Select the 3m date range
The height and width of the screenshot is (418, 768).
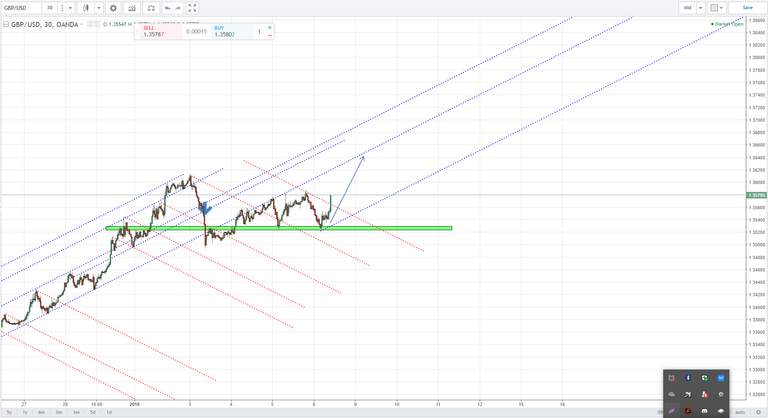coord(59,412)
